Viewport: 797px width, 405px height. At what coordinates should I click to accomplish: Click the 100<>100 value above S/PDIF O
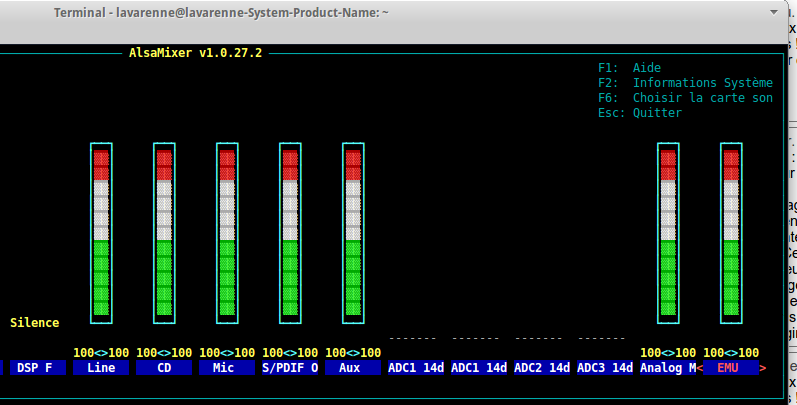click(290, 353)
